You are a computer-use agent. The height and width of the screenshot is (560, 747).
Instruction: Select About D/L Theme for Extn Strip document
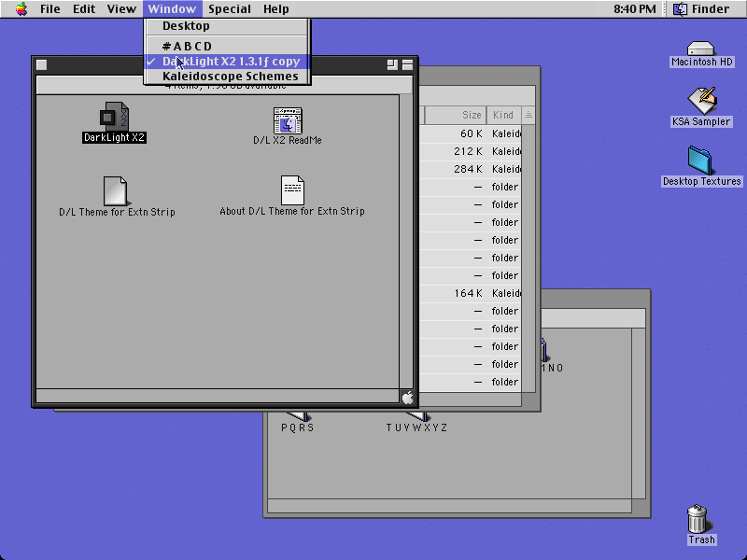[x=292, y=190]
